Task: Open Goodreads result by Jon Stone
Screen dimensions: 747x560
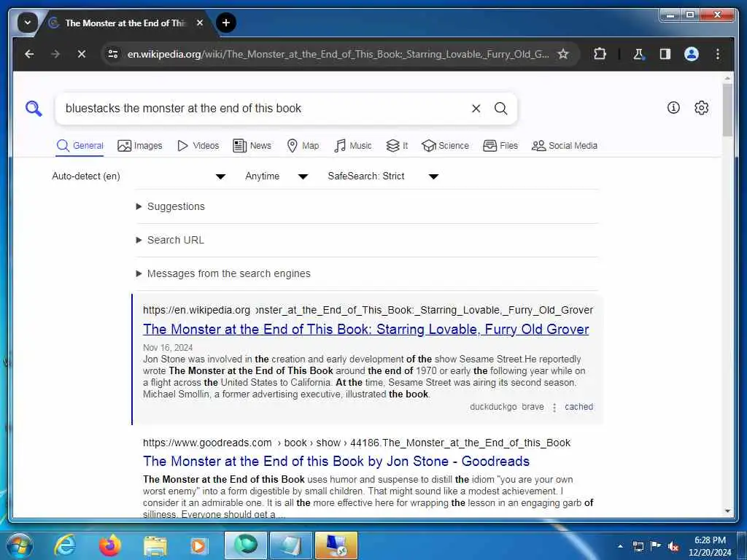Action: click(x=336, y=462)
